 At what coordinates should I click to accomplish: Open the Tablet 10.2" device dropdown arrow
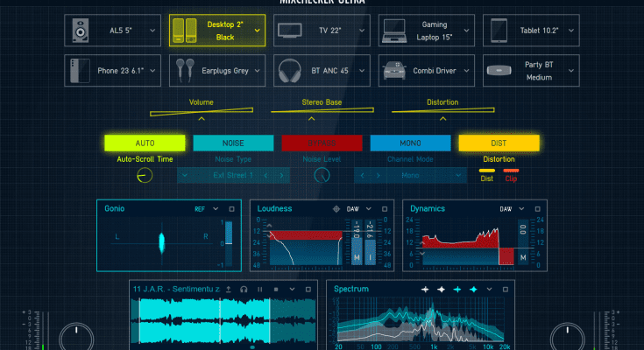tap(570, 31)
